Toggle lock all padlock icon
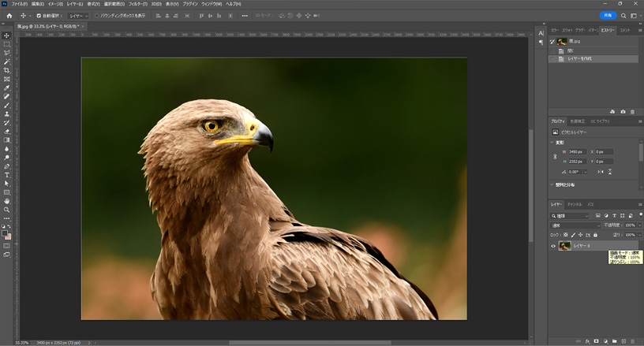This screenshot has width=644, height=346. tap(596, 235)
